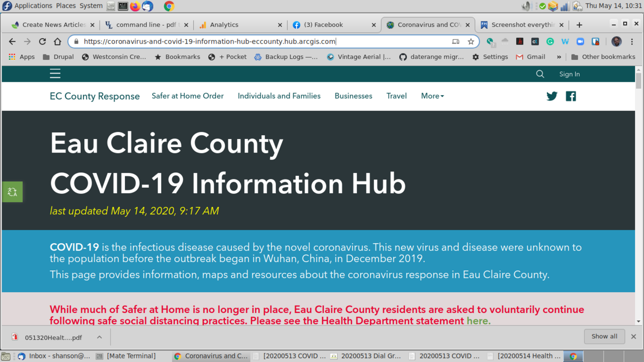The height and width of the screenshot is (362, 644).
Task: Reload the page with the refresh button
Action: (42, 42)
